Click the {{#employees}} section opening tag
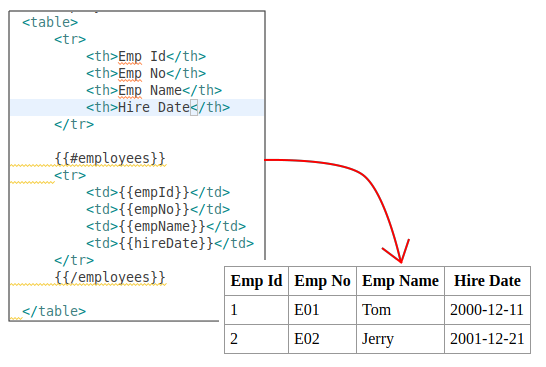This screenshot has height=367, width=546. 110,158
